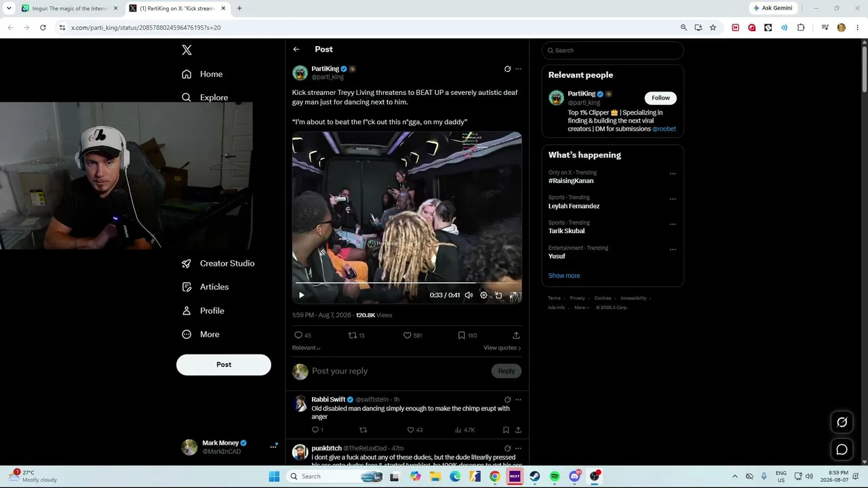Open Spotify from the taskbar
This screenshot has width=868, height=488.
[555, 476]
